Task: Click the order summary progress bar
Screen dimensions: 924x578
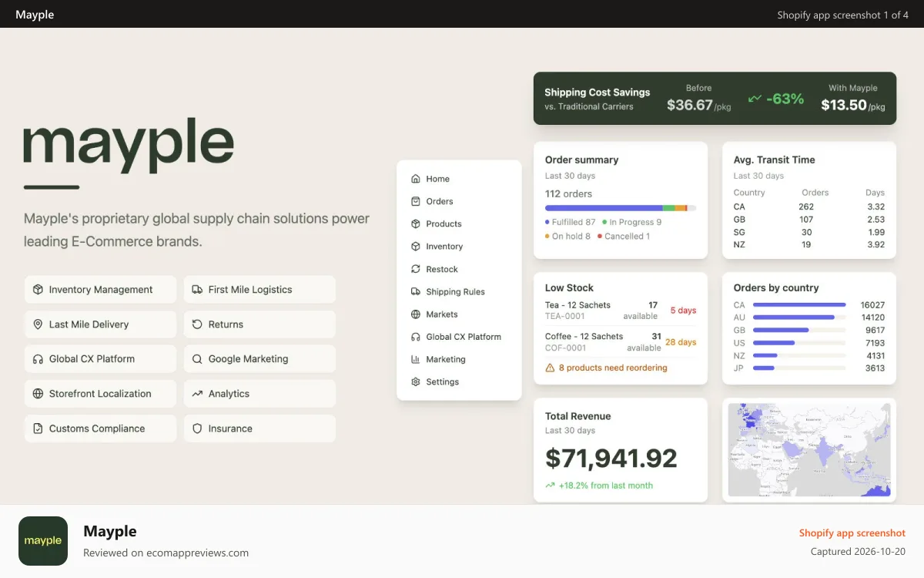Action: (621, 208)
